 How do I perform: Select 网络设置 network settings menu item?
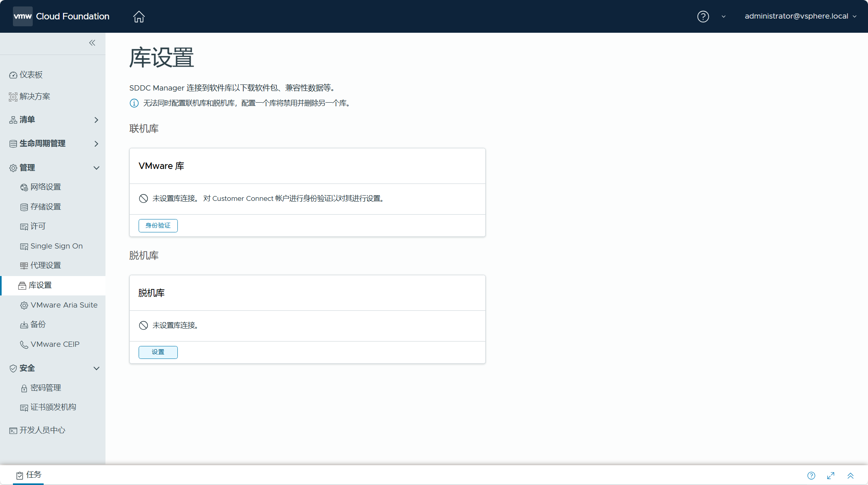coord(45,187)
